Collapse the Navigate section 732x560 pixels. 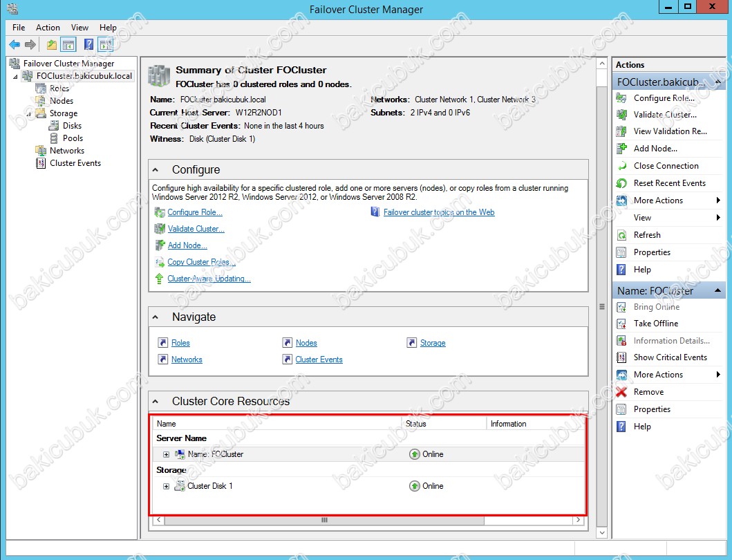tap(156, 317)
